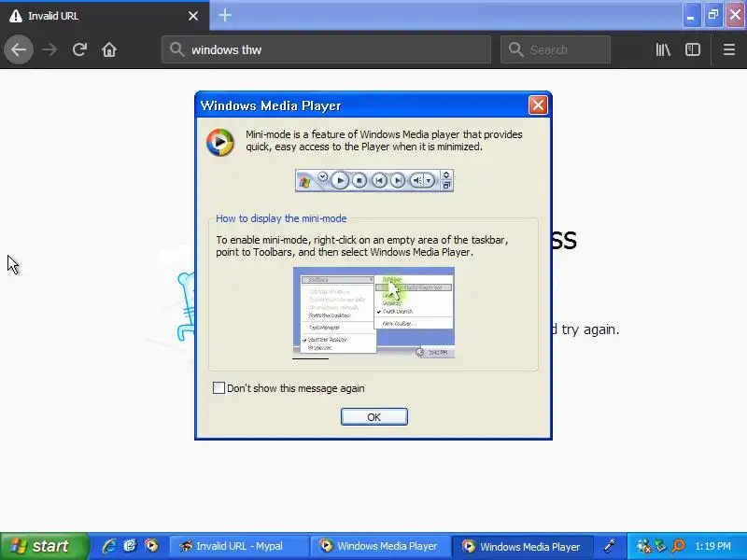Go back using the browser back arrow
This screenshot has width=747, height=560.
[x=19, y=49]
